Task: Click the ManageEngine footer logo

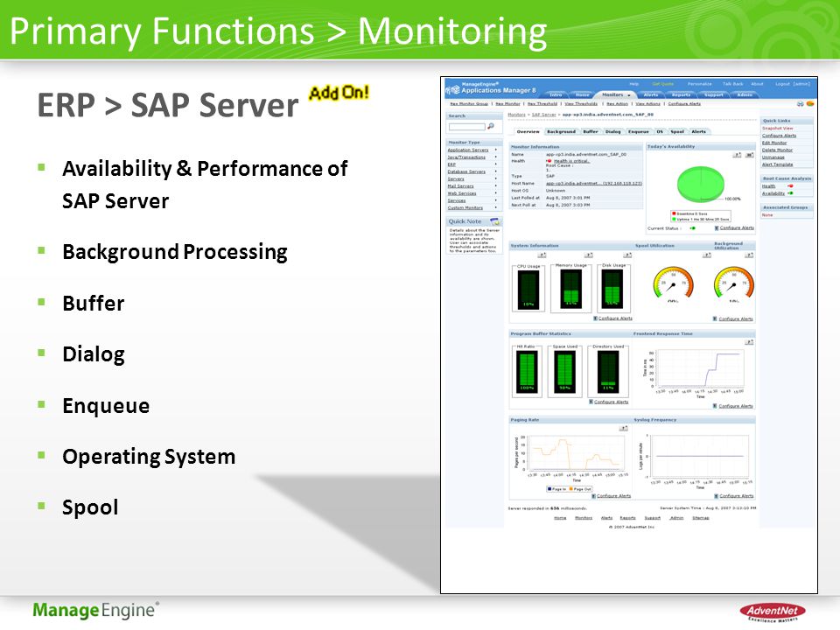Action: click(96, 610)
